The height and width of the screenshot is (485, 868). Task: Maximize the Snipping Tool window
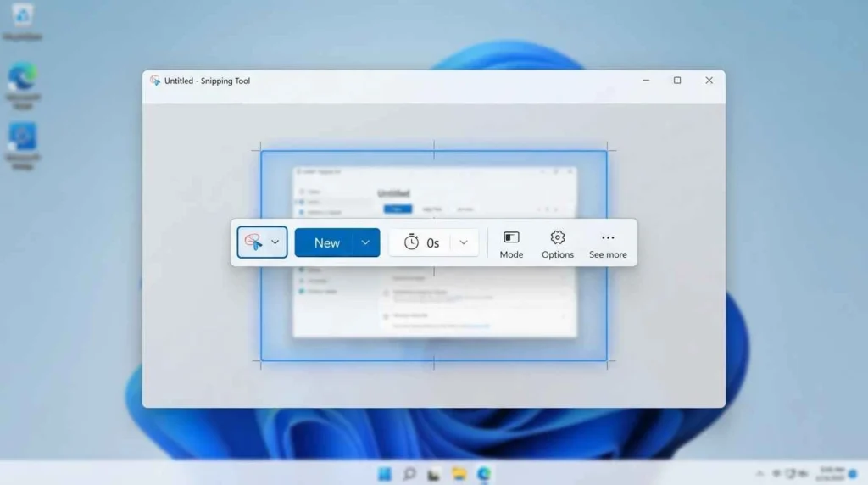(x=677, y=81)
